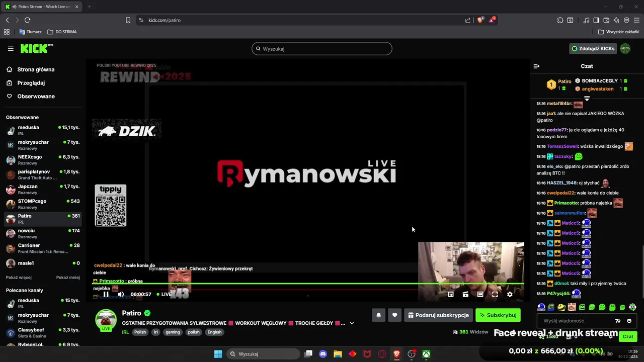Viewport: 644px width, 362px height.
Task: Click Pokaż więcej in sidebar
Action: tap(19, 277)
